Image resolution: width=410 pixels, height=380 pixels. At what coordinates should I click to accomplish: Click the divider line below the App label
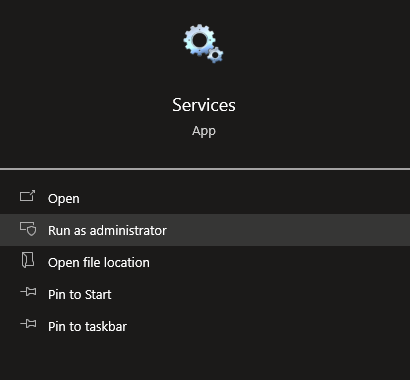pyautogui.click(x=205, y=169)
